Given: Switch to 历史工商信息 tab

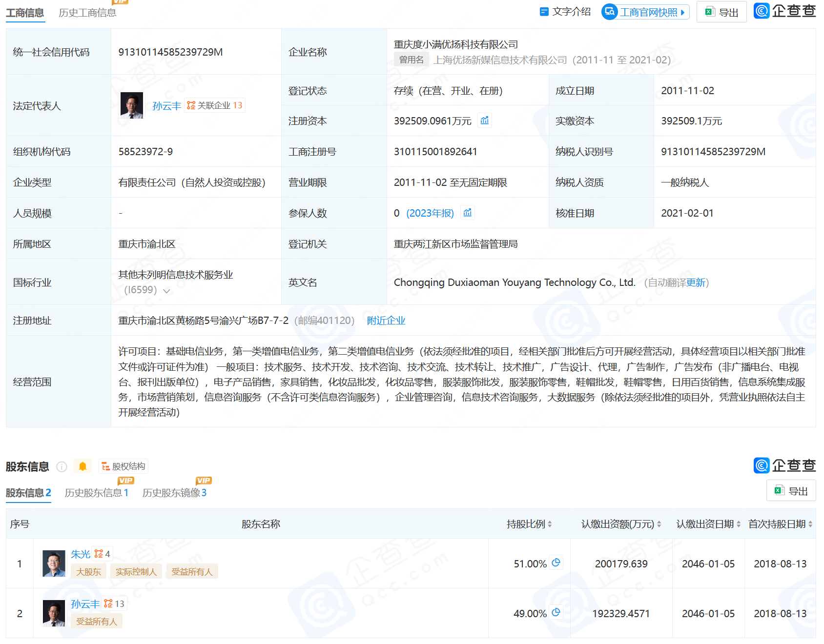Looking at the screenshot, I should pyautogui.click(x=87, y=13).
